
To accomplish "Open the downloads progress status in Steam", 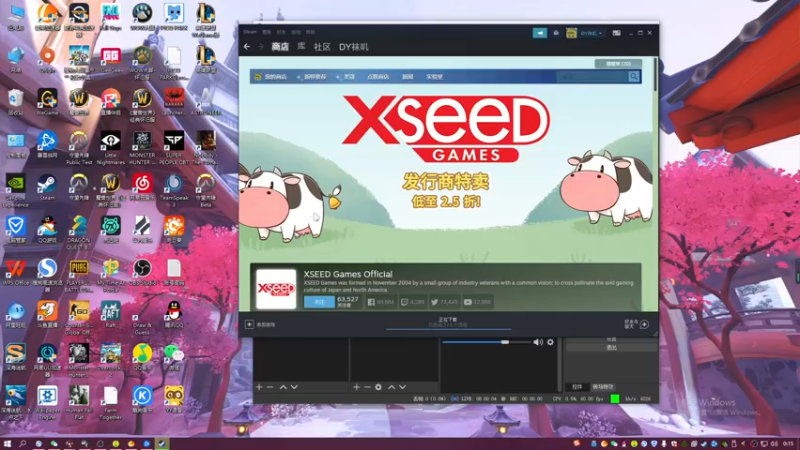I will pyautogui.click(x=448, y=322).
